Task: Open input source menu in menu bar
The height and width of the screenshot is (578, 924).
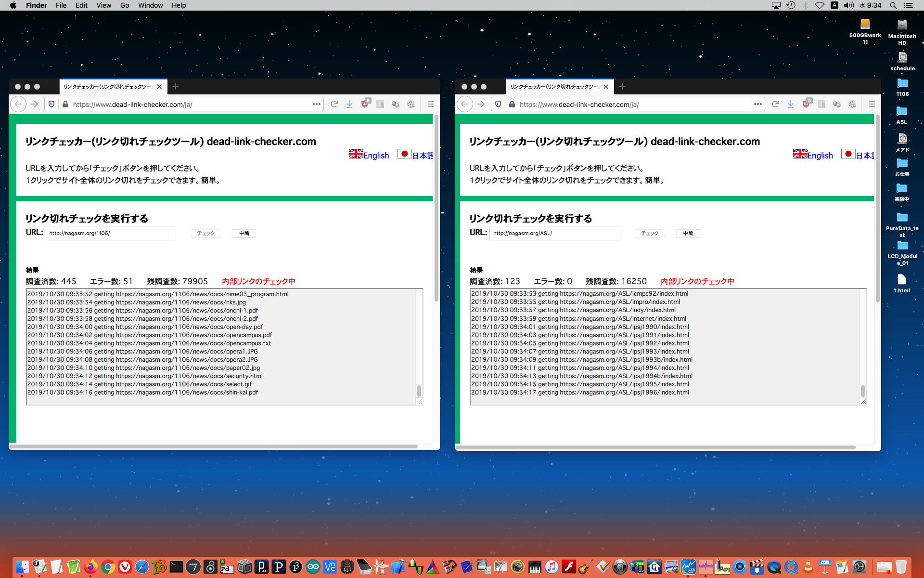Action: (x=834, y=5)
